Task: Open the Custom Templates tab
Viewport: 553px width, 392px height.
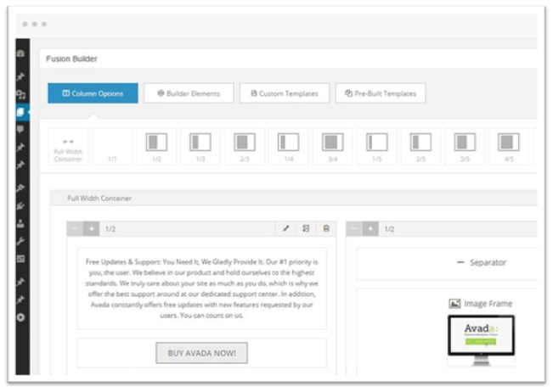Action: click(x=285, y=93)
